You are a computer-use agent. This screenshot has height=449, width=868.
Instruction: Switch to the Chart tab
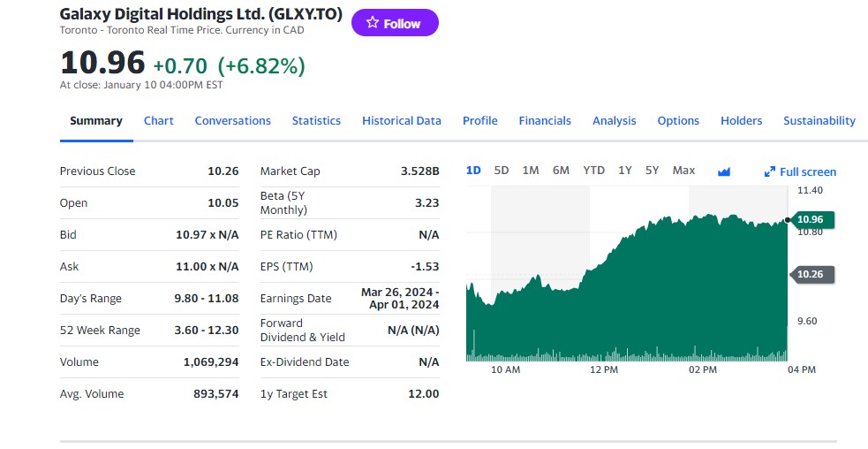pos(159,121)
